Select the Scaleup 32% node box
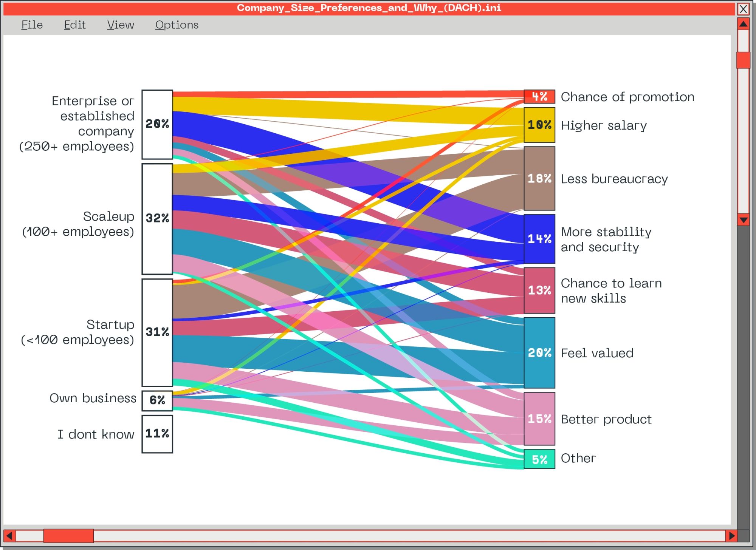Viewport: 756px width, 550px height. 157,219
